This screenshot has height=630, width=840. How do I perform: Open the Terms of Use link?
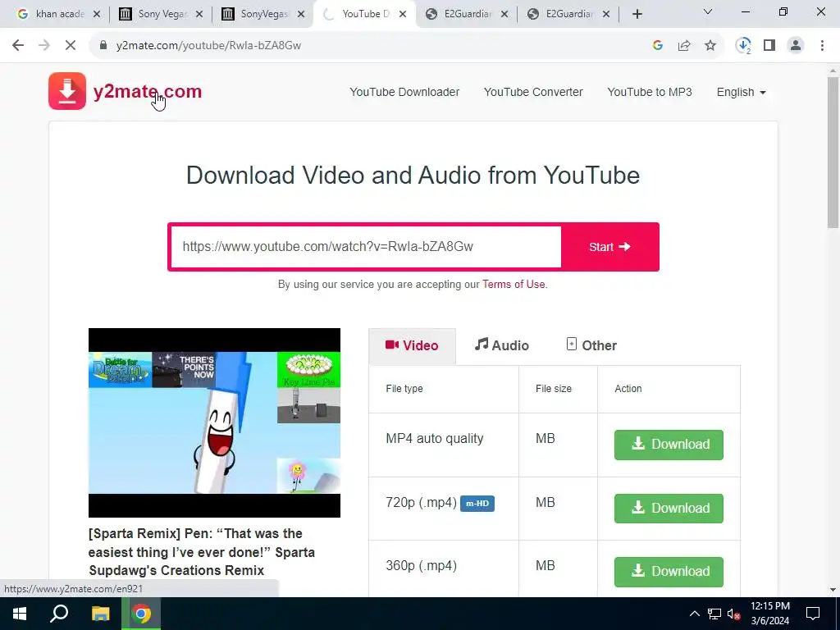tap(514, 285)
